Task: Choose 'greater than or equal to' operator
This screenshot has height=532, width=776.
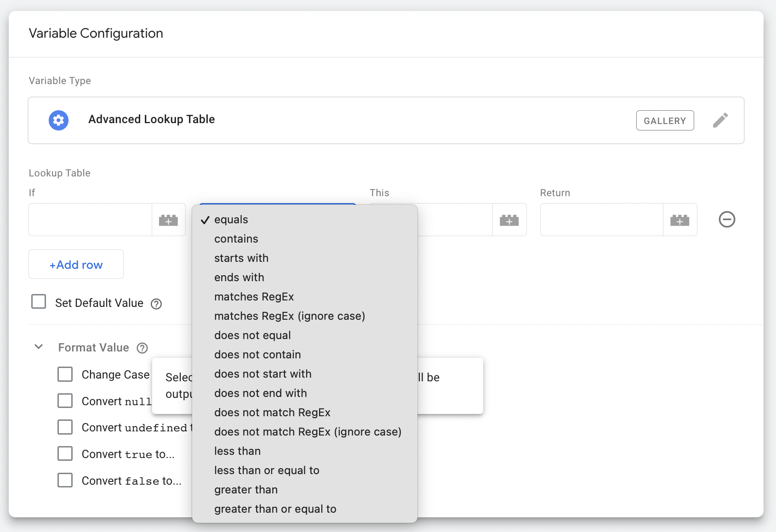Action: pyautogui.click(x=305, y=509)
